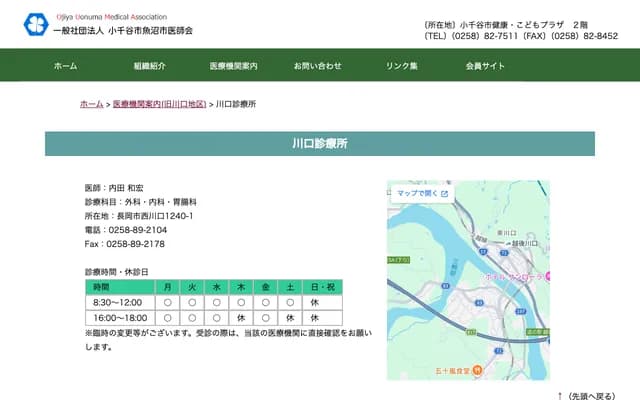Click the 川口診療所 heading banner

(319, 143)
